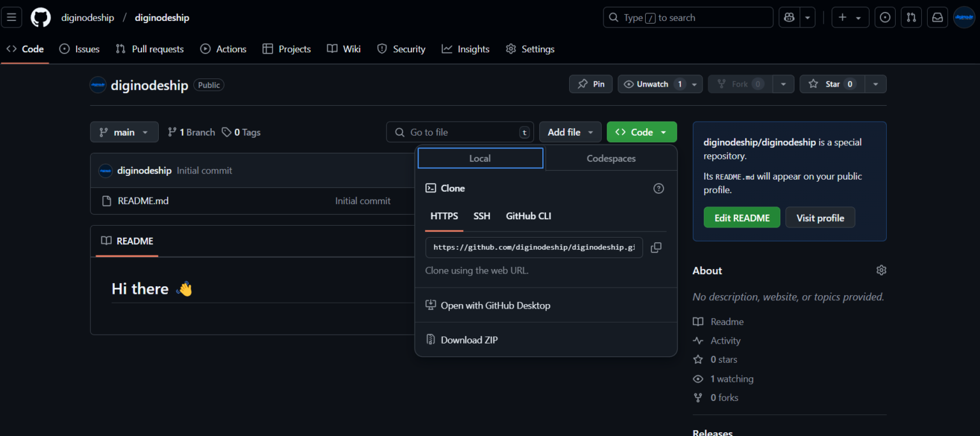Switch to the Insights tab

[466, 48]
